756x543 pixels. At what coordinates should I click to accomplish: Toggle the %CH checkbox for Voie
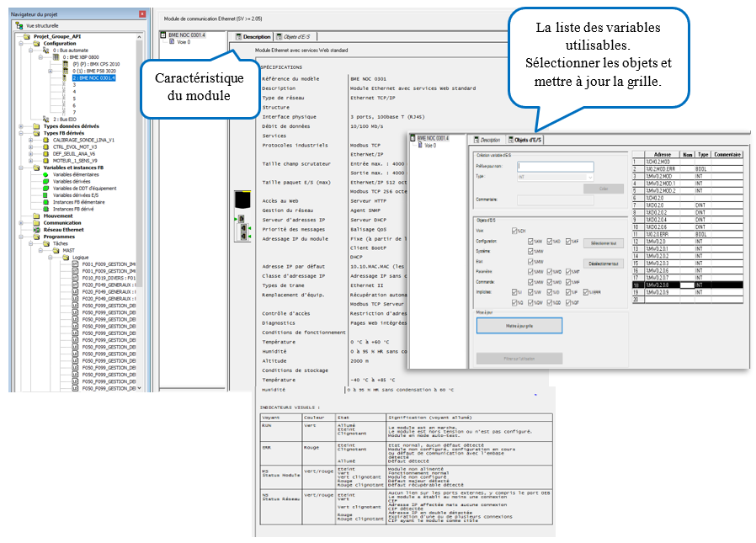tap(515, 231)
